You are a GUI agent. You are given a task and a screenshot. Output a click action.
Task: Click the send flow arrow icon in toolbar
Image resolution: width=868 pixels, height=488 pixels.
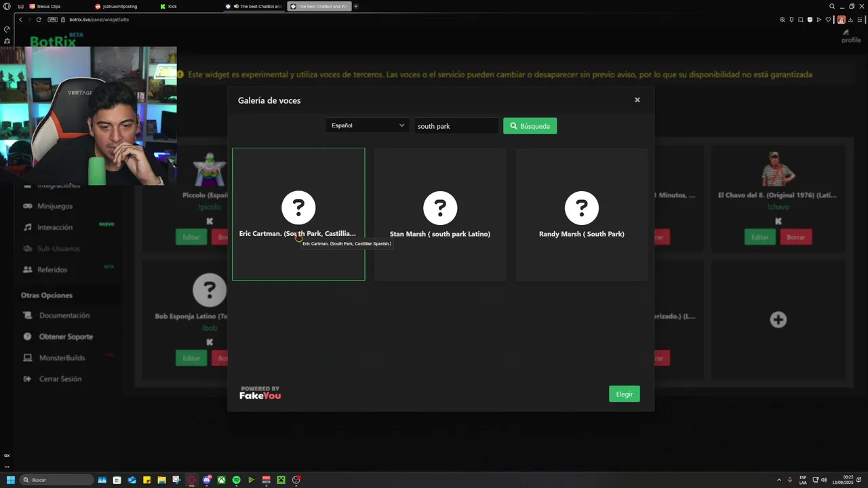[x=819, y=20]
